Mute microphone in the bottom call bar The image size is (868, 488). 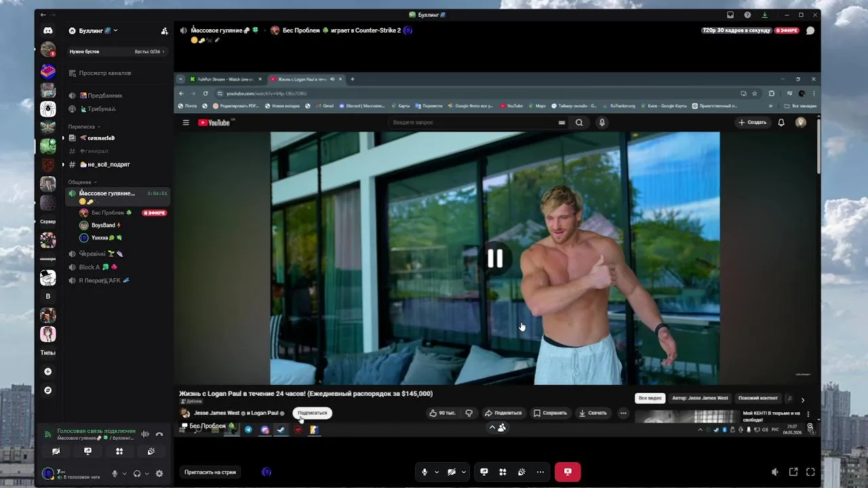[425, 472]
